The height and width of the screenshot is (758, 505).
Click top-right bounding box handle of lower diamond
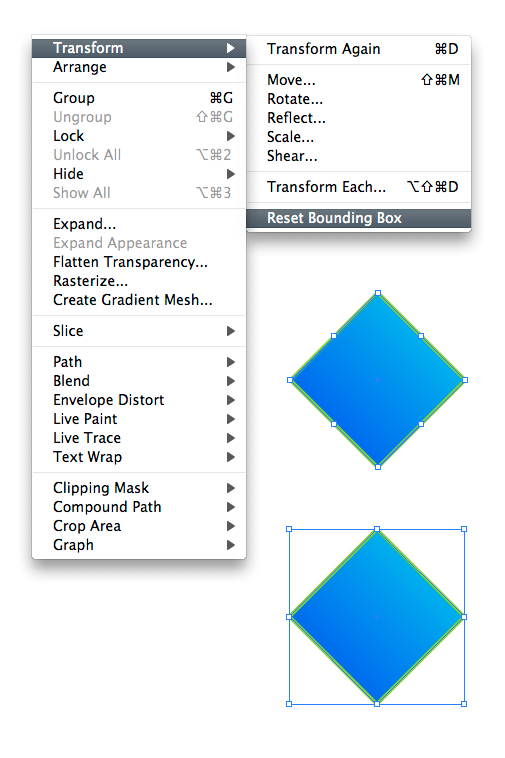tap(464, 529)
